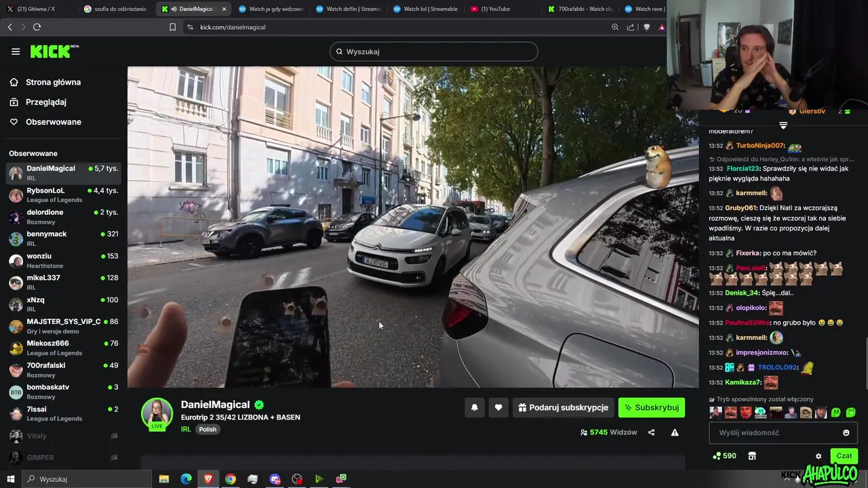Screen dimensions: 868x488
Task: Click browser share icon in address bar
Action: click(631, 27)
